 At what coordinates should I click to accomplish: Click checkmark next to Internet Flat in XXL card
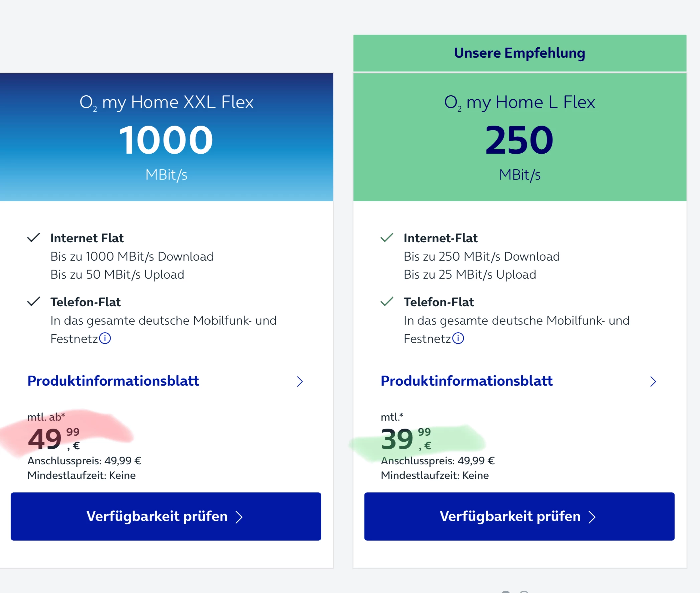click(34, 238)
